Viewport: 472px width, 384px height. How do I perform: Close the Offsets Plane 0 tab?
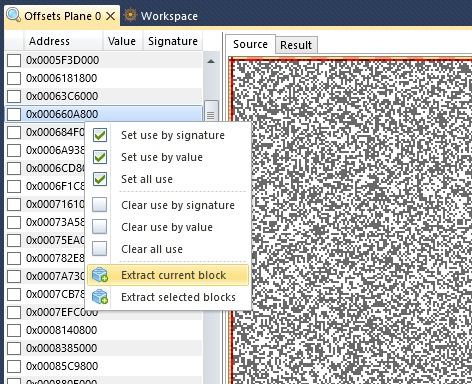pos(111,16)
